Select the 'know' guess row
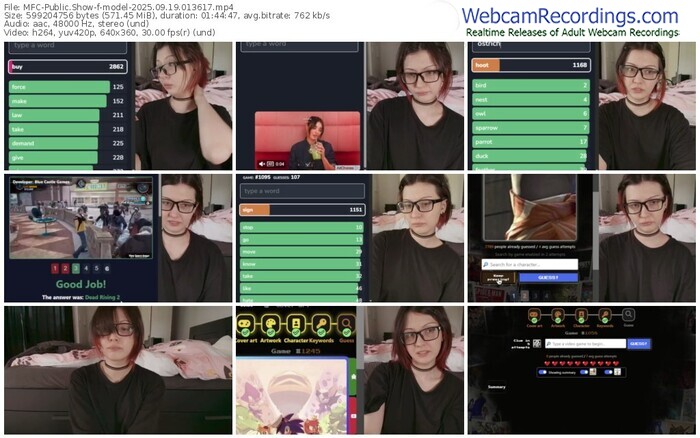700x438 pixels. 302,264
